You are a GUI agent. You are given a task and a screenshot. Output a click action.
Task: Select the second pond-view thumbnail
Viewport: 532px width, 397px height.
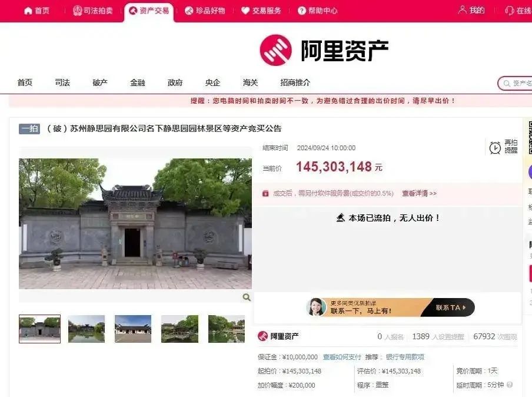[x=87, y=329]
